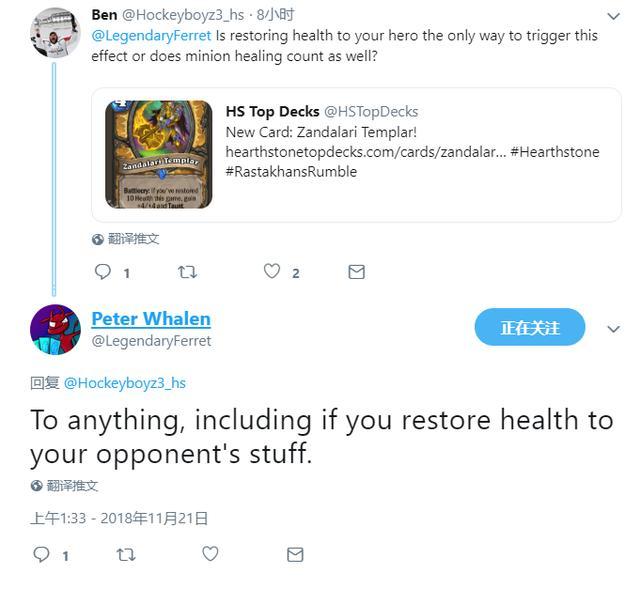Viewport: 640px width, 589px height.
Task: Expand options chevron on Ben's tweet
Action: (x=613, y=16)
